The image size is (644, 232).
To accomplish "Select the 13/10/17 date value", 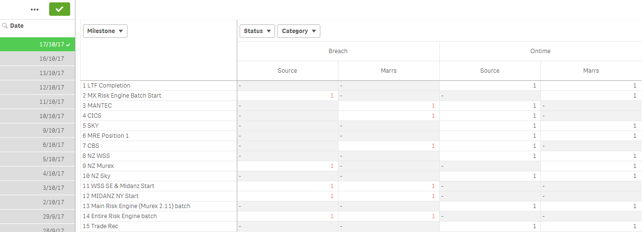I will click(52, 73).
